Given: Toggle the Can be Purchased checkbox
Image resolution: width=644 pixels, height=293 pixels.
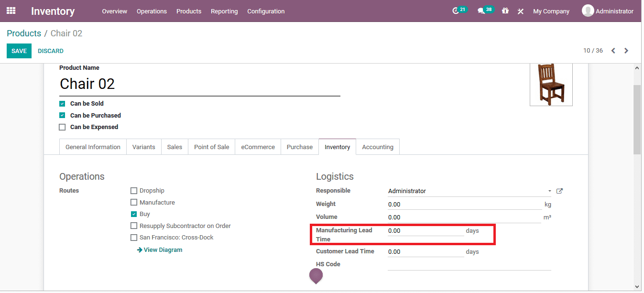Looking at the screenshot, I should (62, 116).
